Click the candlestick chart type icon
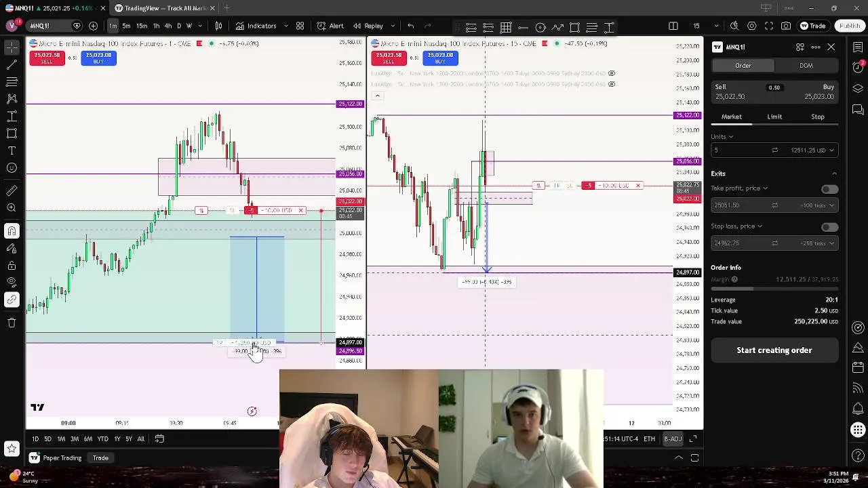868x488 pixels. pos(218,26)
